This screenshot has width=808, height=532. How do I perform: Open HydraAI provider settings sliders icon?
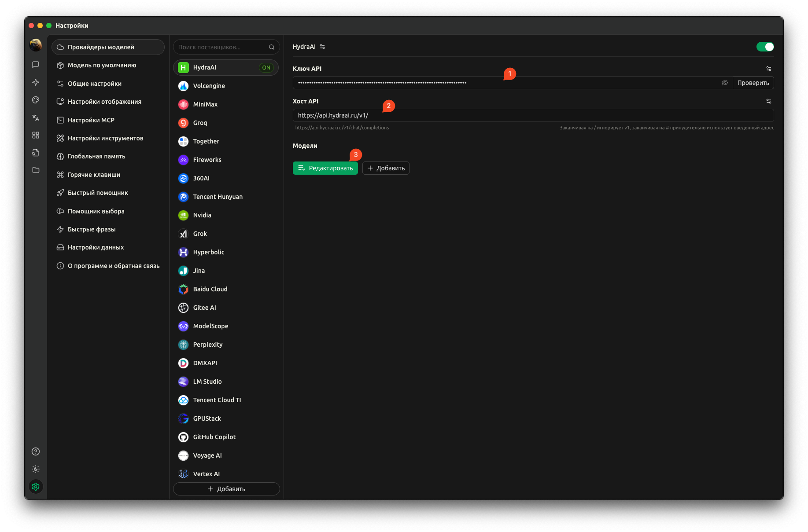(322, 47)
